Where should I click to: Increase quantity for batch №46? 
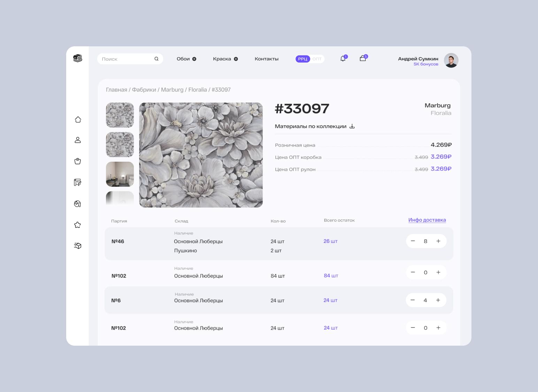[438, 241]
